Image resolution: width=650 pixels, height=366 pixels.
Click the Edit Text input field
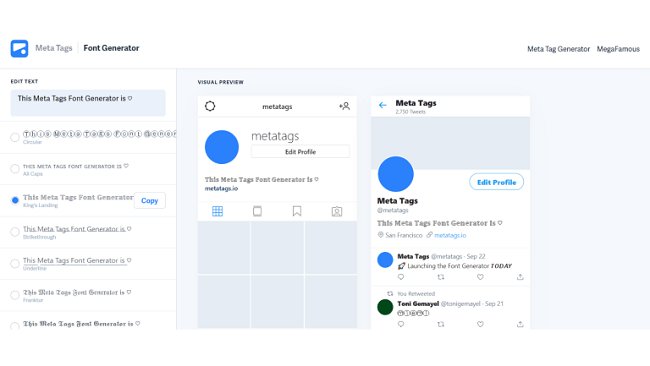[88, 103]
